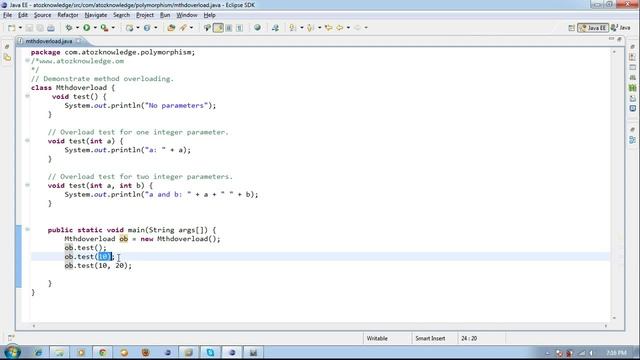Viewport: 640px width, 360px height.
Task: Collapse the comment block fold marker
Action: 27,61
